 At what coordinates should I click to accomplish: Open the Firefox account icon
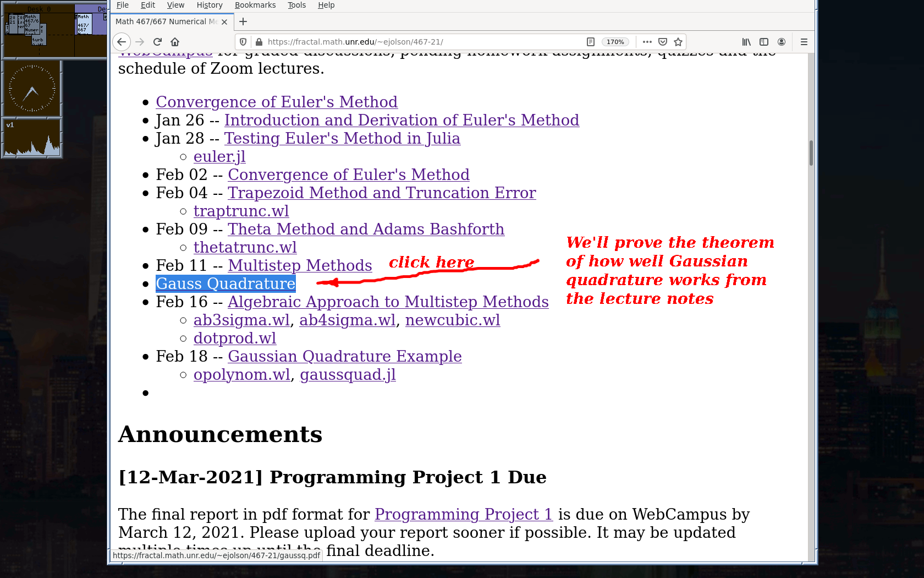click(x=782, y=42)
